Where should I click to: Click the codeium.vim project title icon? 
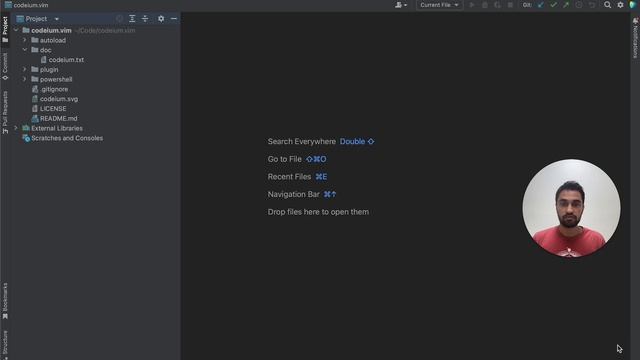coord(8,5)
